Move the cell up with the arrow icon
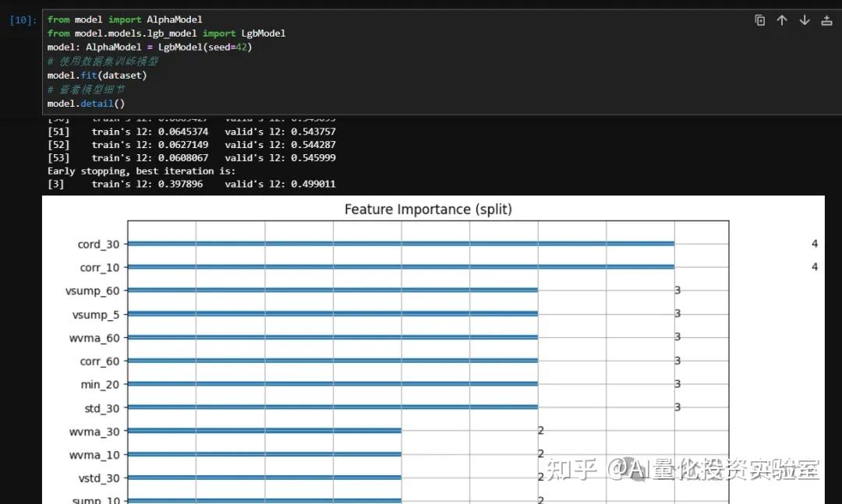Image resolution: width=842 pixels, height=504 pixels. pos(782,21)
